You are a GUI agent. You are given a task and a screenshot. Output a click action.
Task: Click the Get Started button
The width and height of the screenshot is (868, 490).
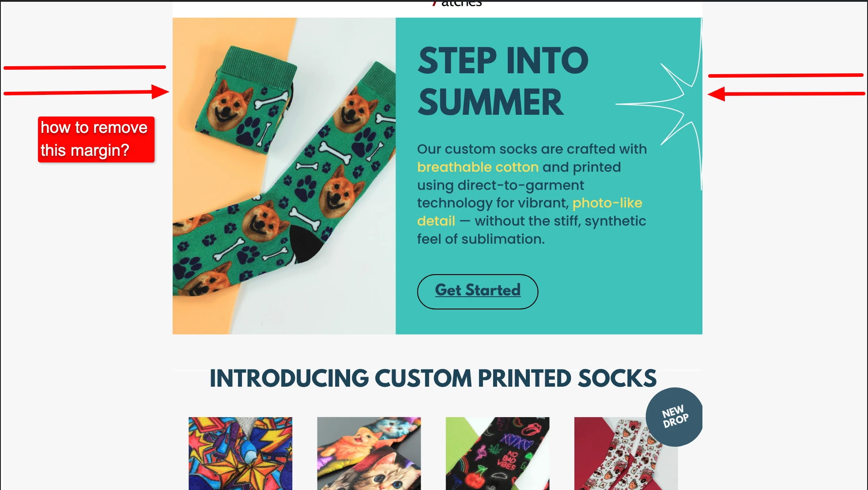click(x=477, y=291)
